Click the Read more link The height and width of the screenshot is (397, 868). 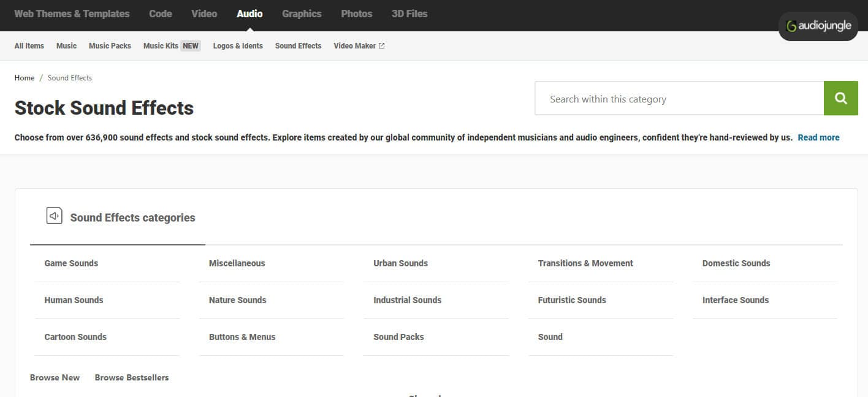click(818, 137)
